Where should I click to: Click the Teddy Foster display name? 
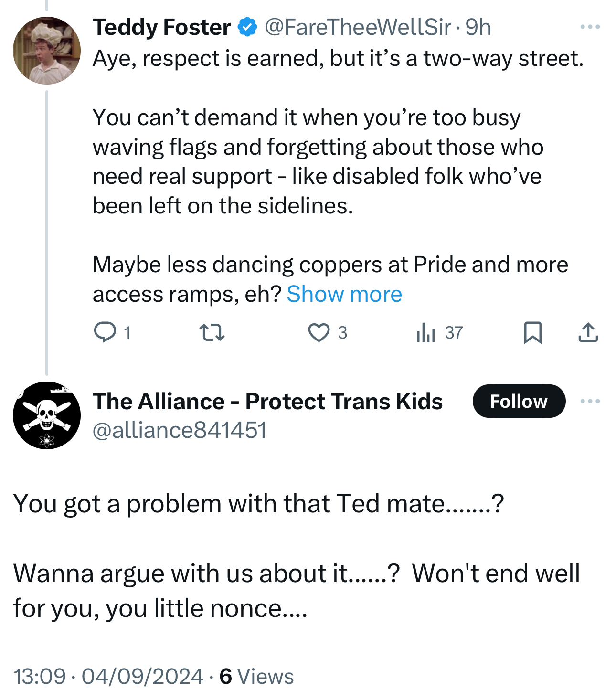click(161, 27)
